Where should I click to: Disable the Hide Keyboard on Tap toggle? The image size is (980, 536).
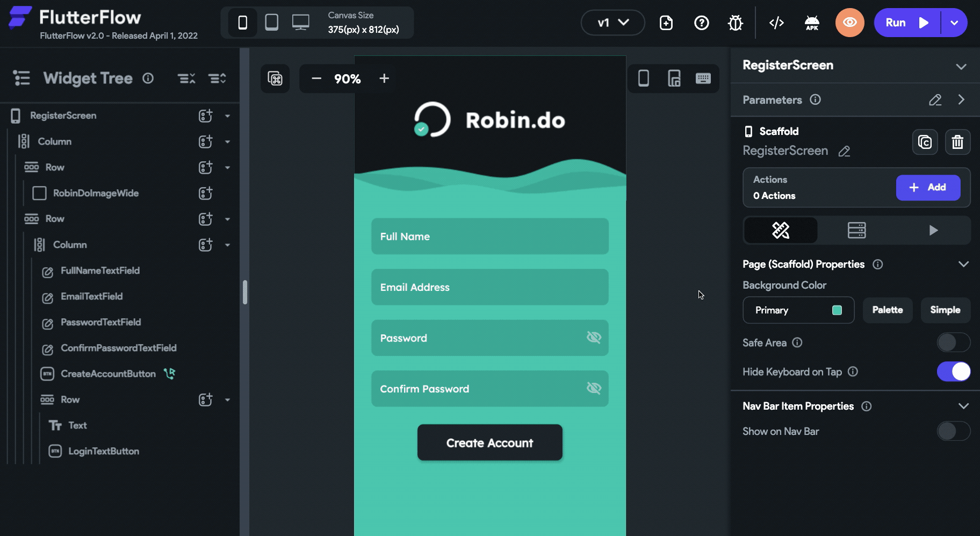pos(954,371)
